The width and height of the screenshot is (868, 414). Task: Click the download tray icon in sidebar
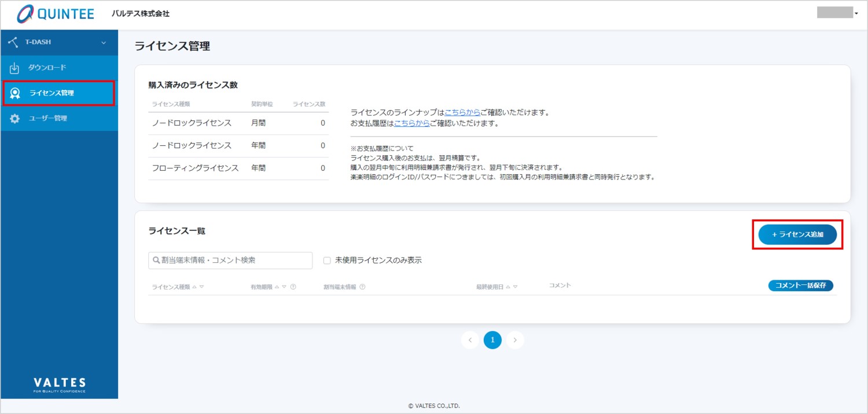[x=14, y=68]
